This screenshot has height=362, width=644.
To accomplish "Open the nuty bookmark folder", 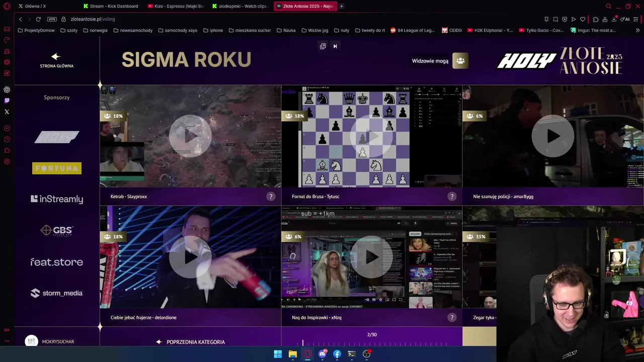I will point(342,30).
